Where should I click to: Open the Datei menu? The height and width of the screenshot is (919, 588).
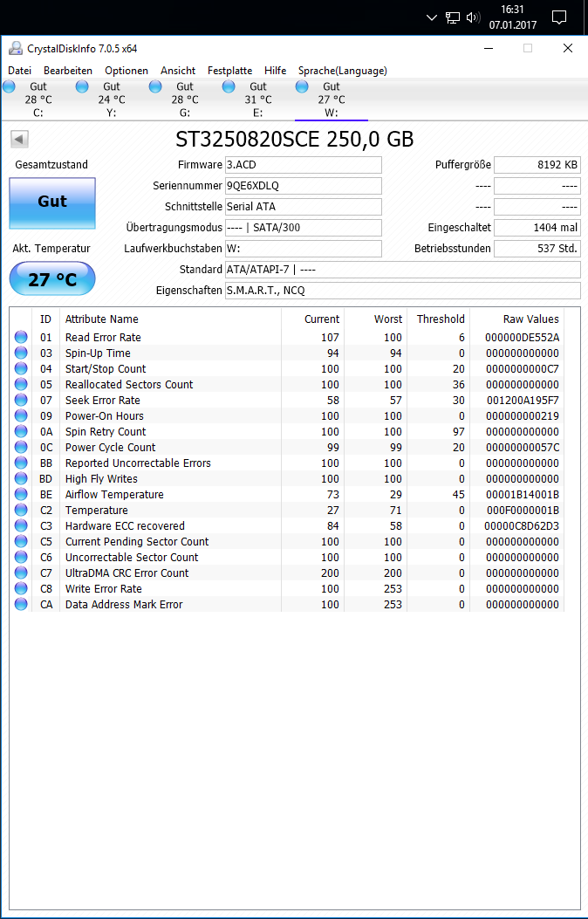(19, 71)
